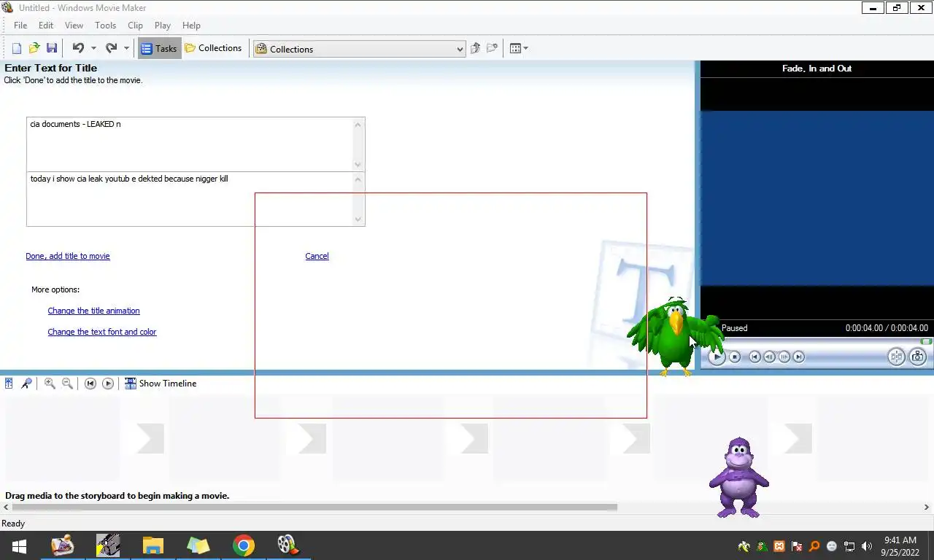Play the storyboard
The image size is (934, 560).
click(108, 384)
